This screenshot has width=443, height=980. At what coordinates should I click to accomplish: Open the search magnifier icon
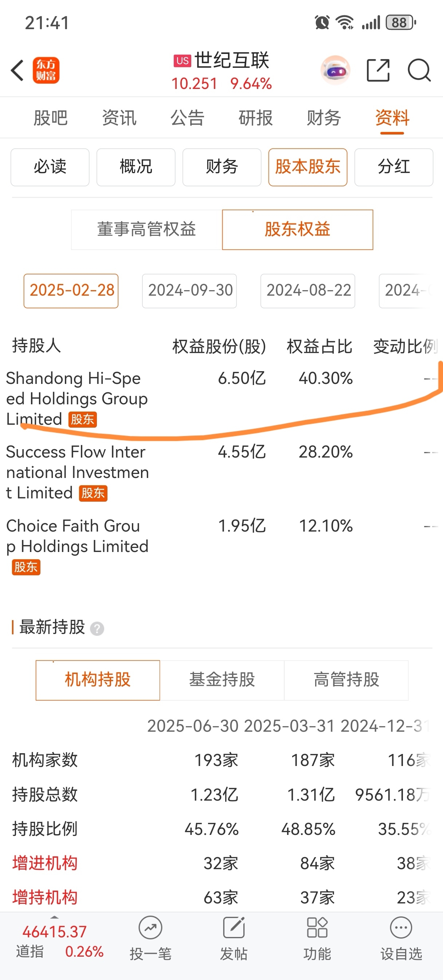419,70
